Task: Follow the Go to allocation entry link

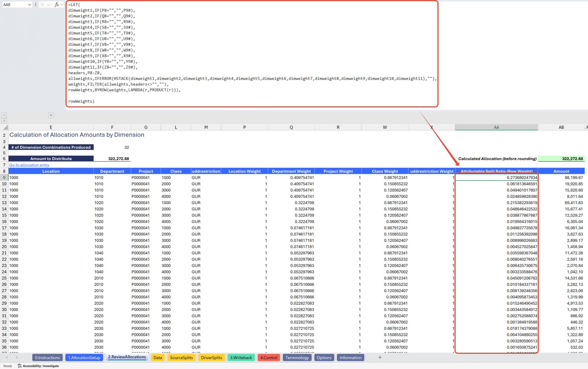Action: tap(29, 165)
